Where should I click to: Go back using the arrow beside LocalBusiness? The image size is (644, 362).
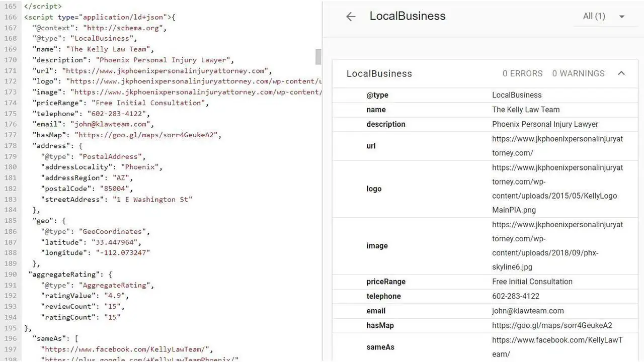(x=351, y=17)
